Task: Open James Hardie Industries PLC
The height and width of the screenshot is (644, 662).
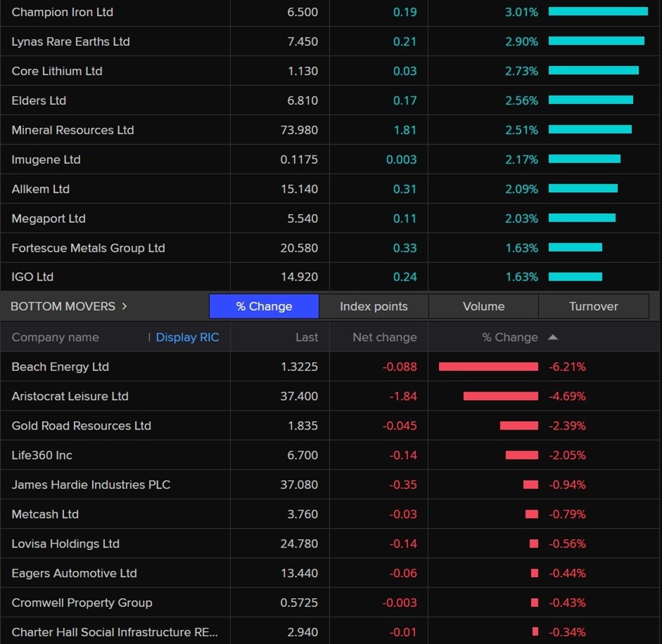Action: pyautogui.click(x=91, y=484)
